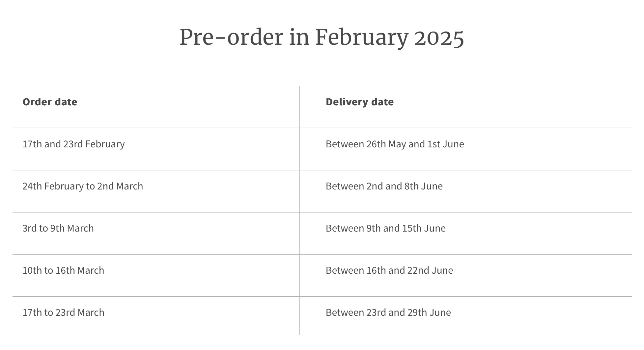Click the 'Pre-order in February 2025' heading
Viewport: 644px width, 350px height.
coord(322,37)
